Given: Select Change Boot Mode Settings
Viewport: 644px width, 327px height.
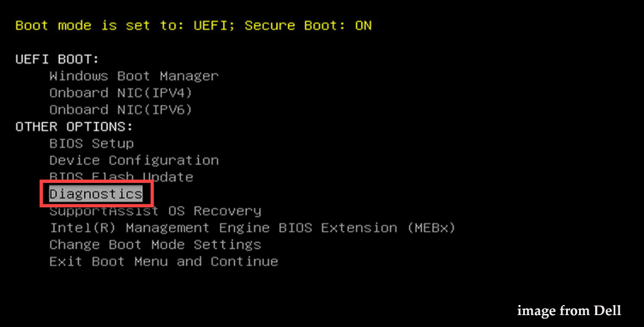Looking at the screenshot, I should pos(155,245).
